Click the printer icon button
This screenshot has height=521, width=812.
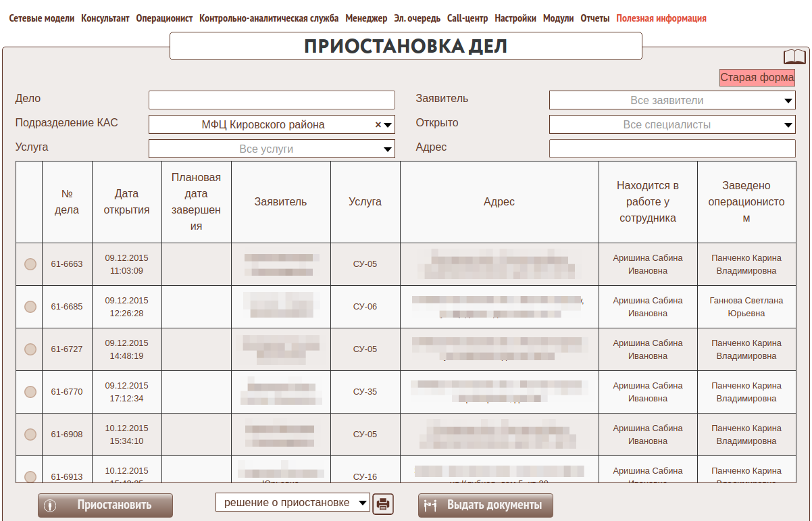pyautogui.click(x=383, y=503)
